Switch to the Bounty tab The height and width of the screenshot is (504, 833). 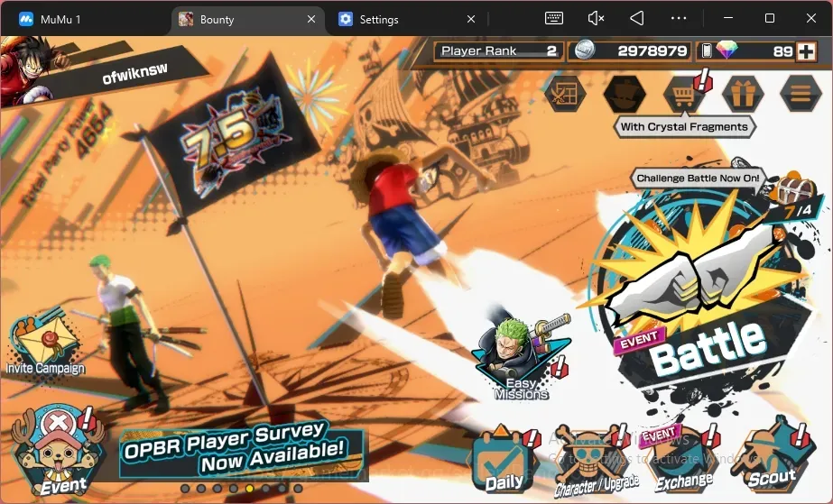point(248,20)
